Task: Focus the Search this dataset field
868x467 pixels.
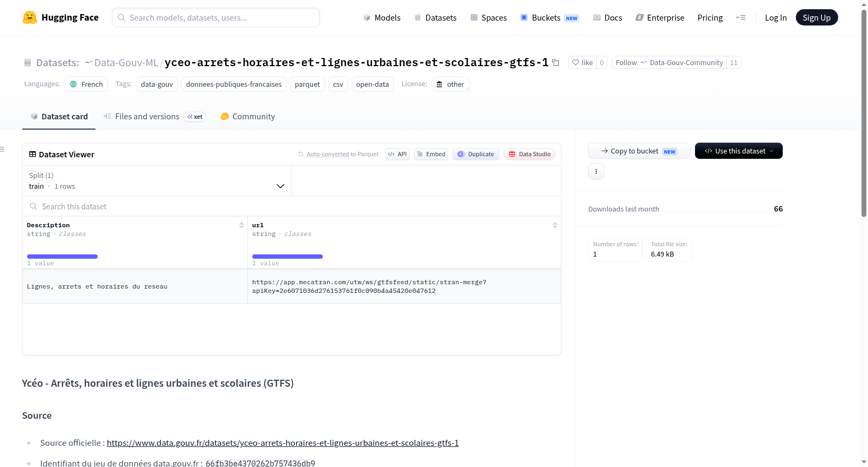Action: point(292,207)
